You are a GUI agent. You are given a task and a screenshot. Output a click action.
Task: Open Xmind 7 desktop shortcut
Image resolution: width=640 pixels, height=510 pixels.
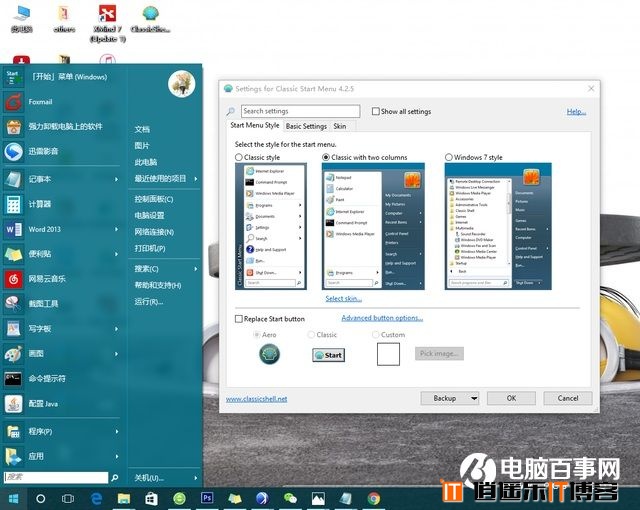pyautogui.click(x=107, y=23)
